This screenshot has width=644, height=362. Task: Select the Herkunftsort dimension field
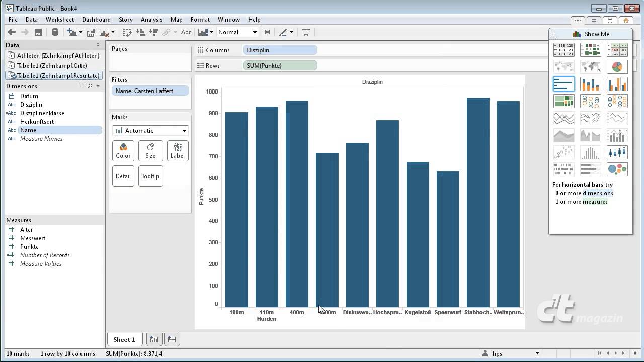click(37, 122)
